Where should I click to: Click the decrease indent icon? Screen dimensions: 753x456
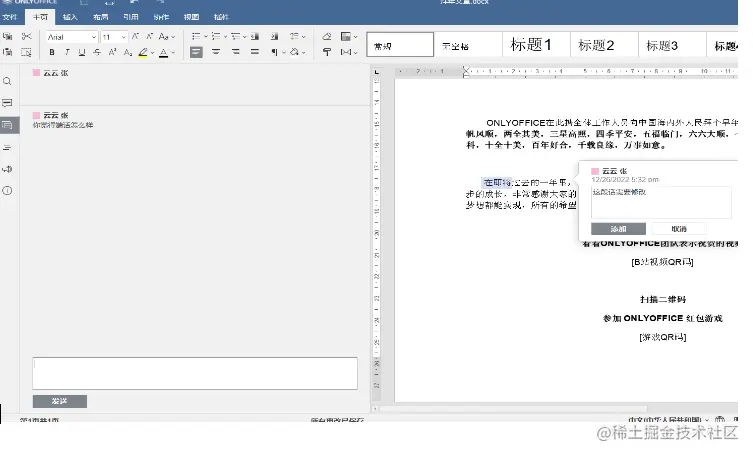pyautogui.click(x=255, y=36)
